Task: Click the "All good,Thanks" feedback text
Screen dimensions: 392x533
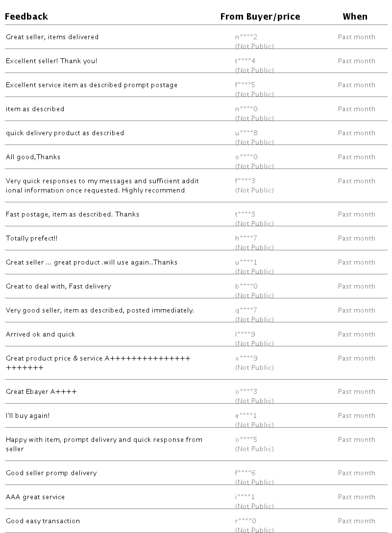Action: coord(33,157)
